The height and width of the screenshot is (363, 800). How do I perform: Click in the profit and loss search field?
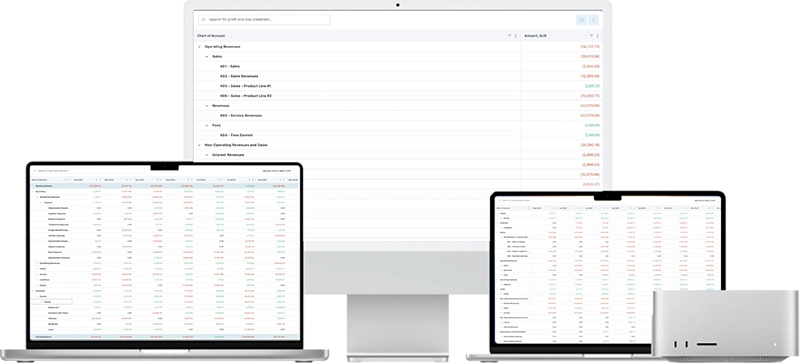pos(264,19)
